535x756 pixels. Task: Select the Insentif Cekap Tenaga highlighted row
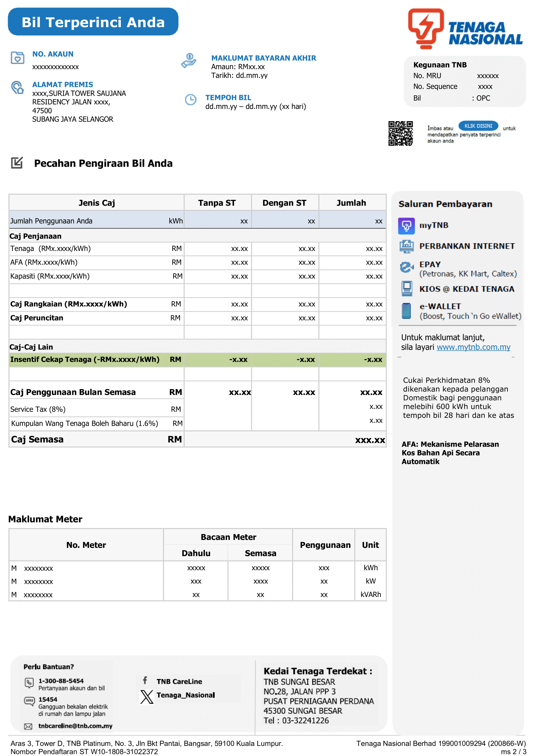coord(197,360)
